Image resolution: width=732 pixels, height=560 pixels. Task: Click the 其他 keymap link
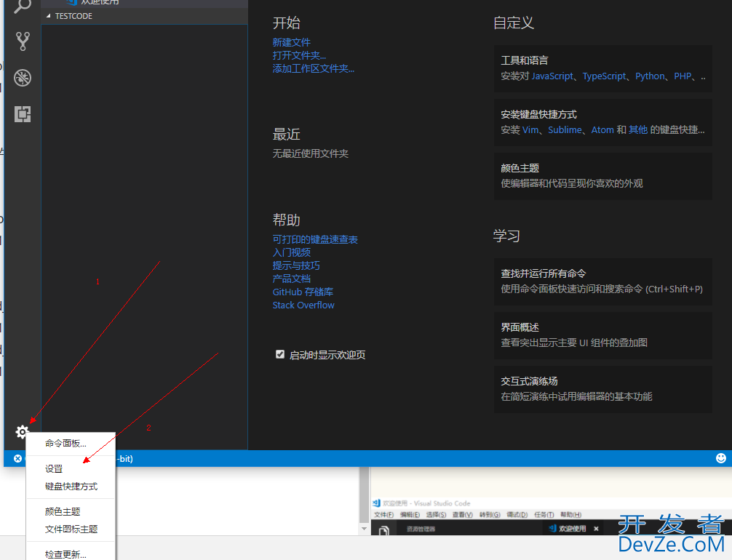click(637, 129)
